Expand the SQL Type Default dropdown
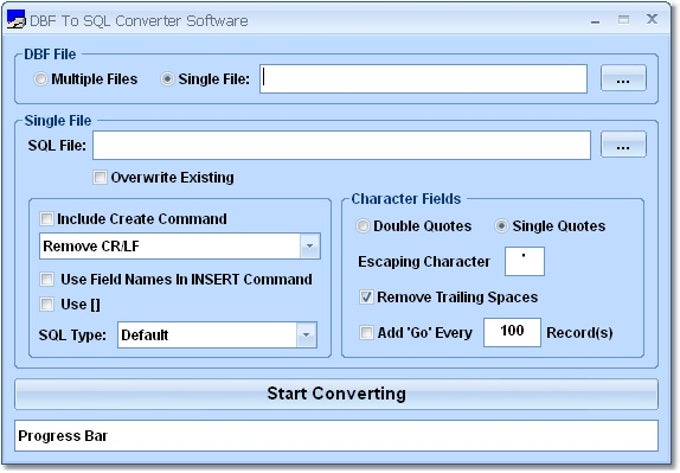 (x=307, y=336)
